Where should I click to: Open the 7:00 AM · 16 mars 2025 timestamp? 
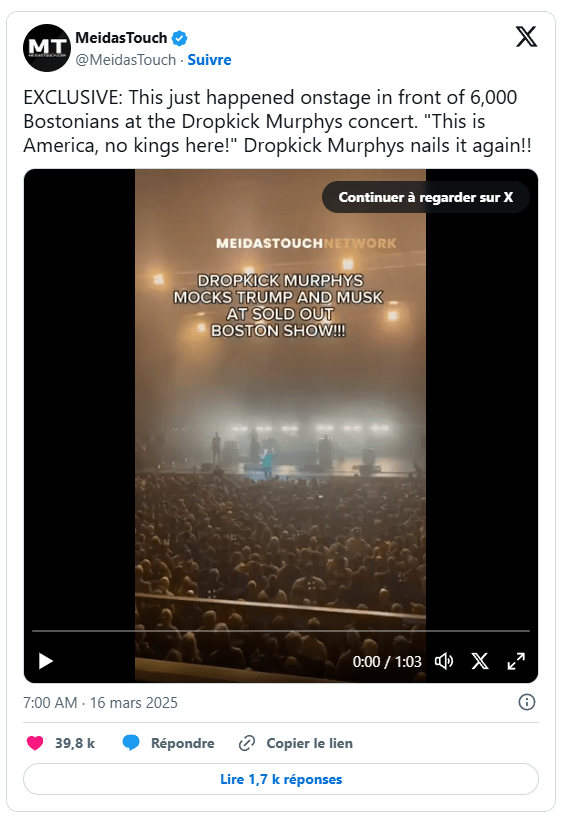coord(100,702)
